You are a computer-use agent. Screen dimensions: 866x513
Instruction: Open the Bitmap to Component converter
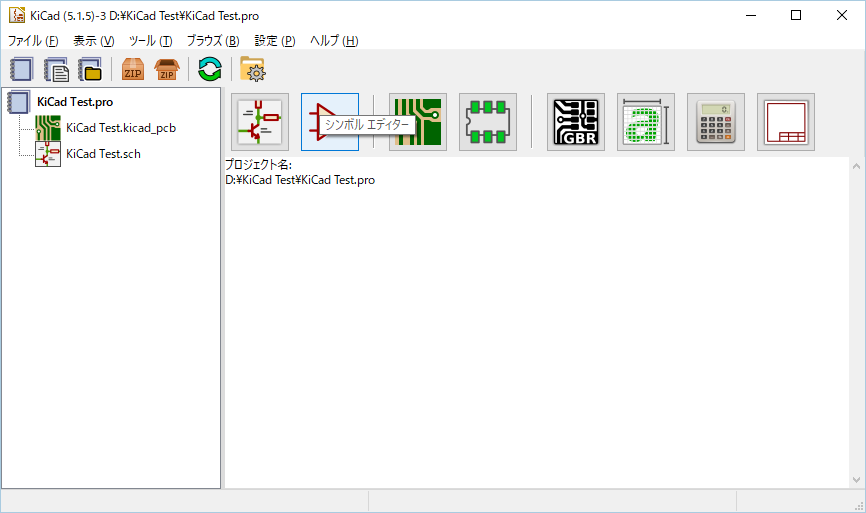646,122
